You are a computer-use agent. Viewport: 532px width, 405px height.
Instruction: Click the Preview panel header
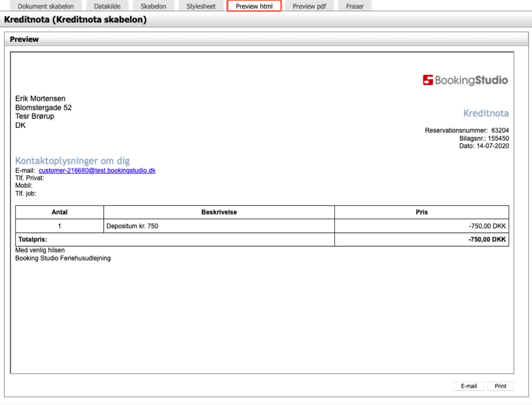(x=24, y=39)
